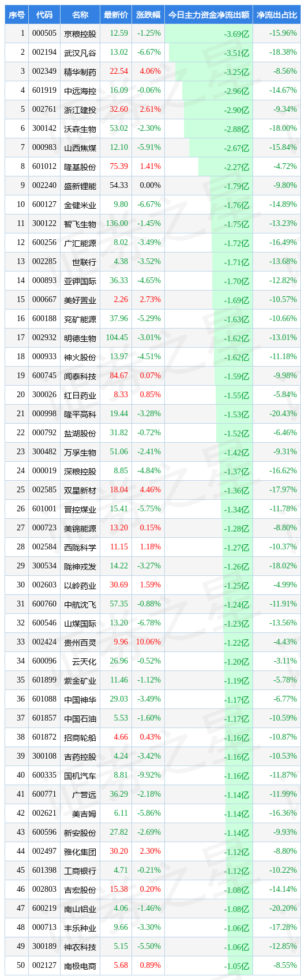
Task: Click 美好置业 price 2.26
Action: tap(121, 300)
